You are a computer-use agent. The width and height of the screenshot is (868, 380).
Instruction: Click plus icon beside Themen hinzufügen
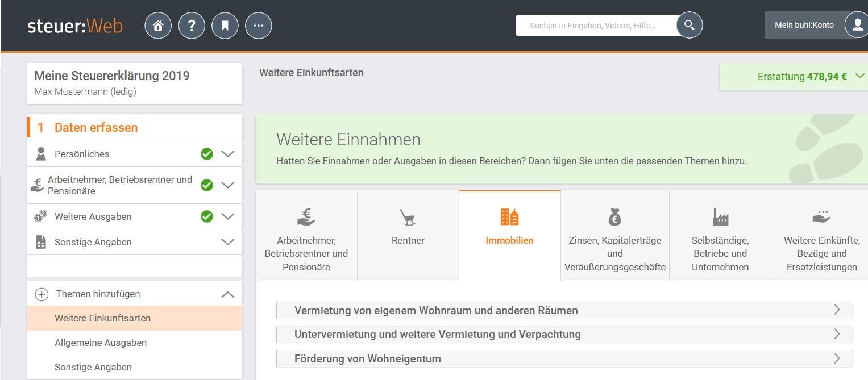41,294
